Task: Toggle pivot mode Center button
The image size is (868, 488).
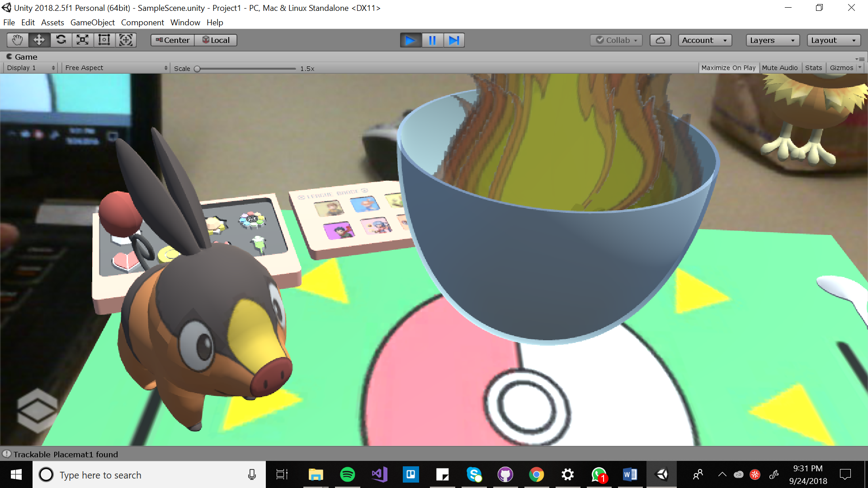Action: point(173,40)
